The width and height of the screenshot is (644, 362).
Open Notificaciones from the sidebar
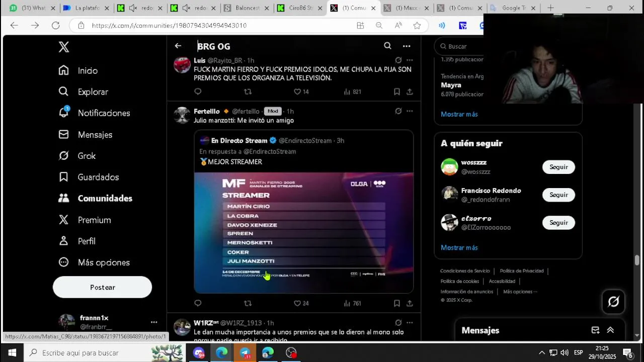pyautogui.click(x=94, y=113)
